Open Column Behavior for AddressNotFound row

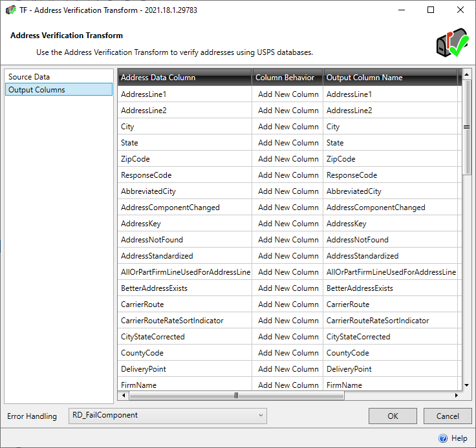point(288,239)
